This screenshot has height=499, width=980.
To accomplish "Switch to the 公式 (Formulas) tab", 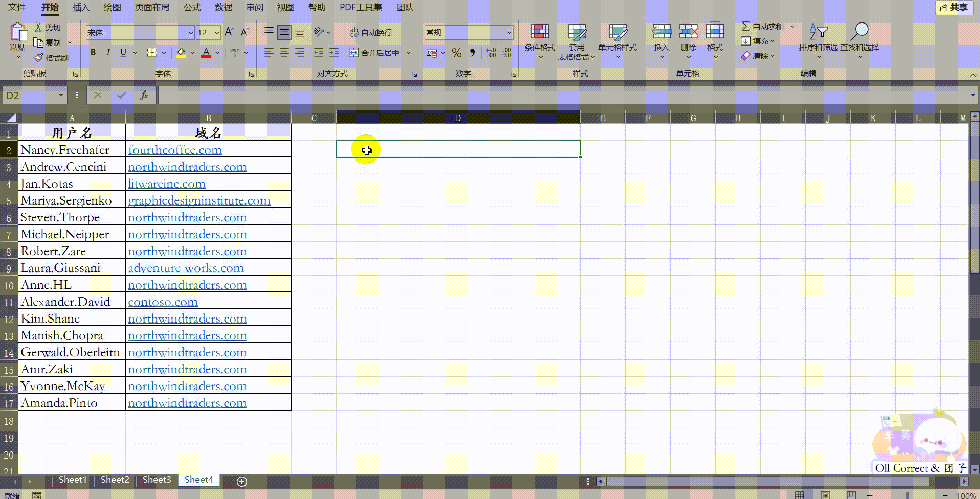I will pos(192,7).
